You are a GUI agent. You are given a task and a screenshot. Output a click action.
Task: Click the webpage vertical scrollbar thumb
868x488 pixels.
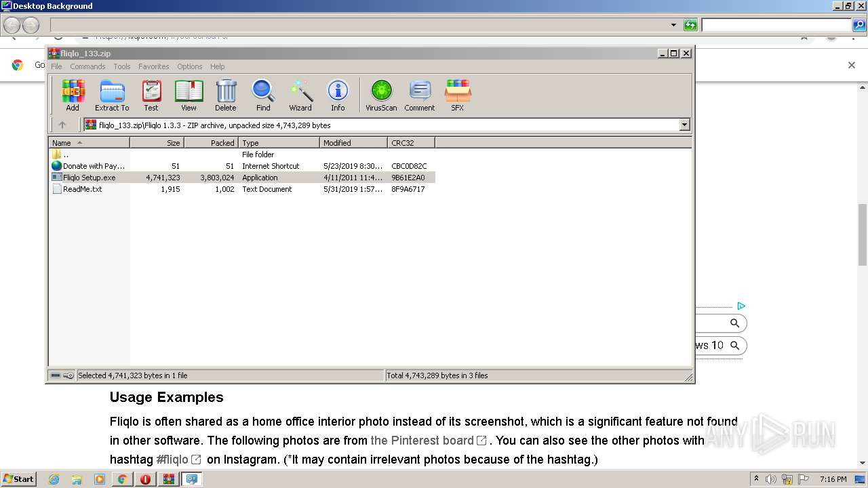pyautogui.click(x=863, y=235)
